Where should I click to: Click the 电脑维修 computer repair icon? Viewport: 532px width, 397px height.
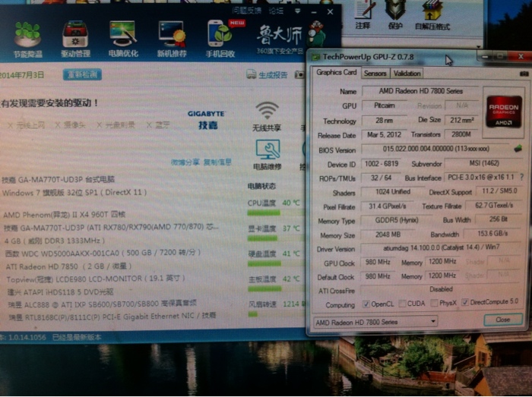click(x=268, y=150)
